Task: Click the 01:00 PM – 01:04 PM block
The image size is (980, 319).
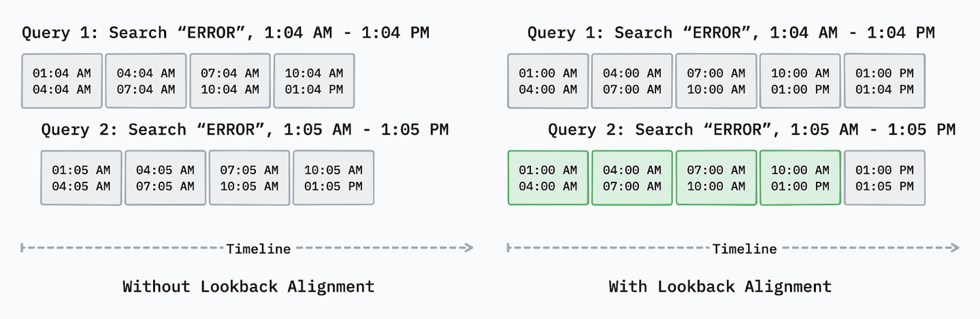Action: 885,81
